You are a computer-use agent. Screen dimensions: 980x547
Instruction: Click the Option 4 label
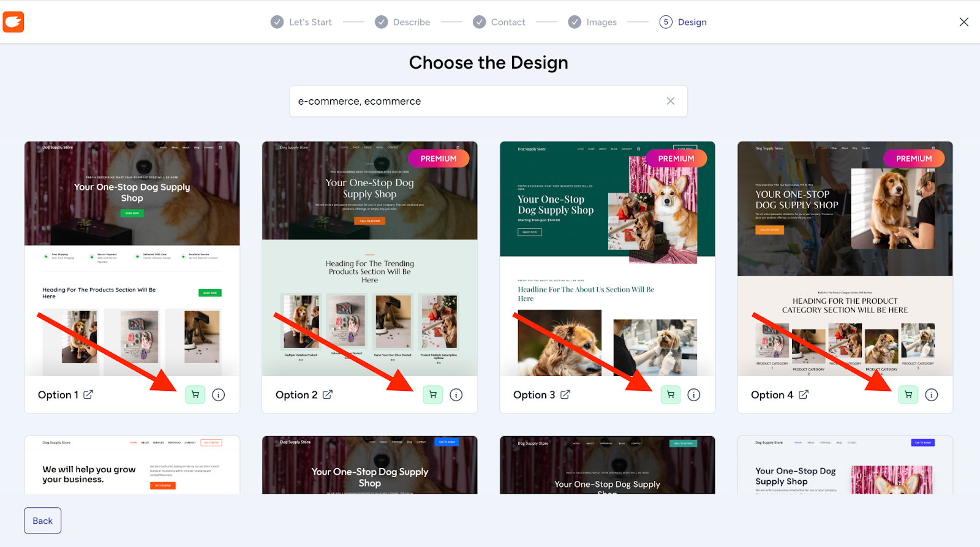coord(772,395)
